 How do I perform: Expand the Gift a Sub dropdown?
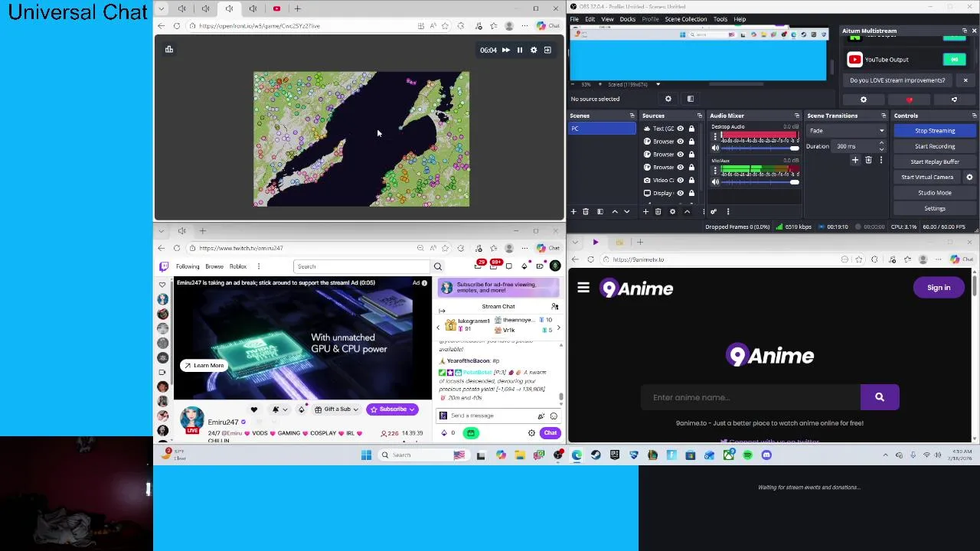point(337,409)
